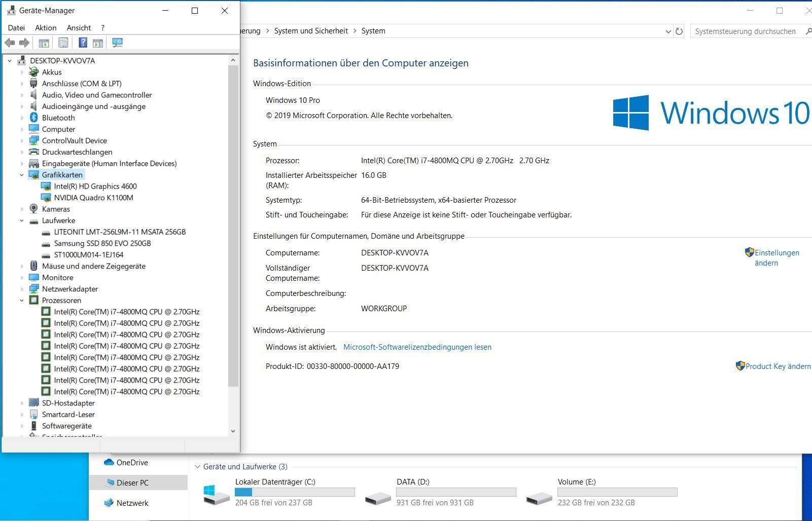This screenshot has height=521, width=812.
Task: Select Intel(R) HD Graphics 4600
Action: coord(95,186)
